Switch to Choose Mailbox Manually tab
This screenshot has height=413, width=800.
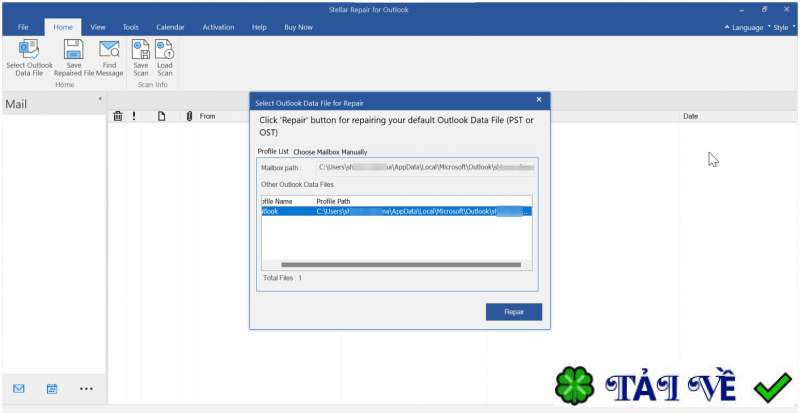coord(330,152)
